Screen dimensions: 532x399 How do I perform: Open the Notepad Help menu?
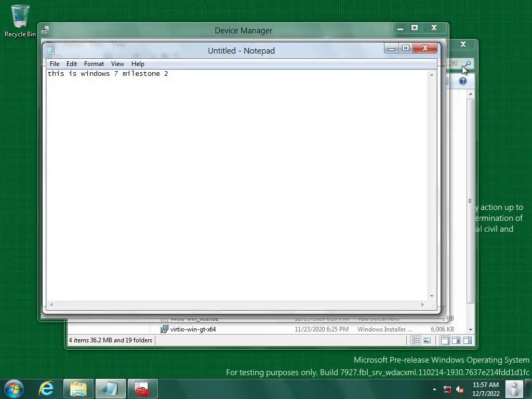pyautogui.click(x=138, y=64)
